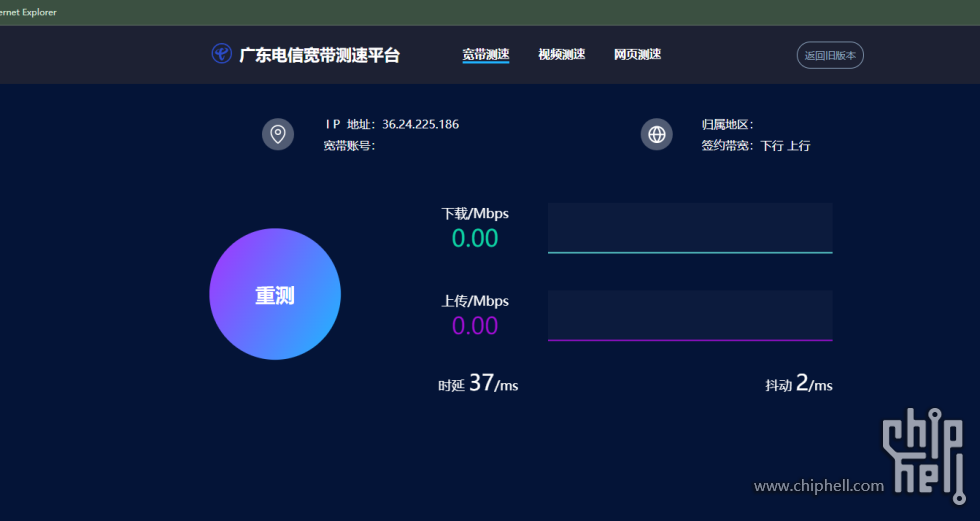Click the globe region icon
The width and height of the screenshot is (980, 521).
(x=657, y=134)
